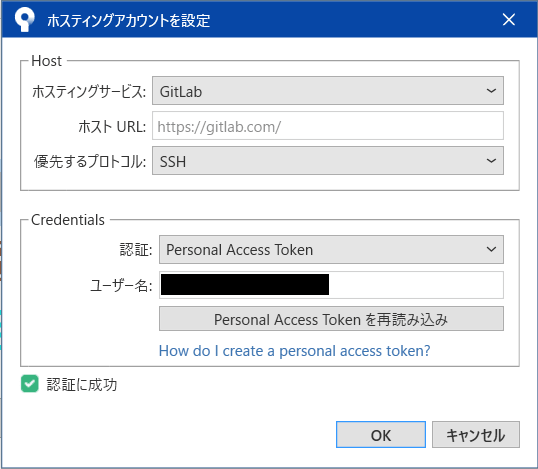Click the chevron arrow beside GitLab
Image resolution: width=538 pixels, height=469 pixels.
click(x=491, y=91)
